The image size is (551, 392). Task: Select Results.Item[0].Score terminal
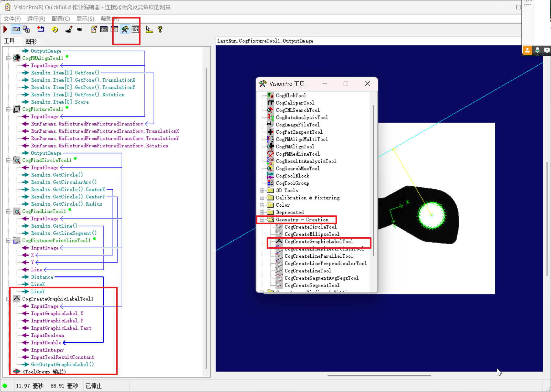coord(60,102)
